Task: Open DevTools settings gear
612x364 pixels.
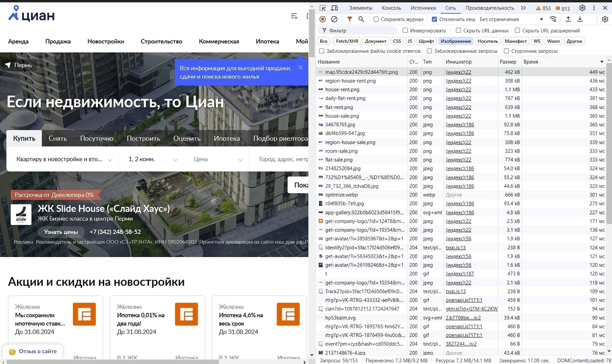Action: click(582, 8)
